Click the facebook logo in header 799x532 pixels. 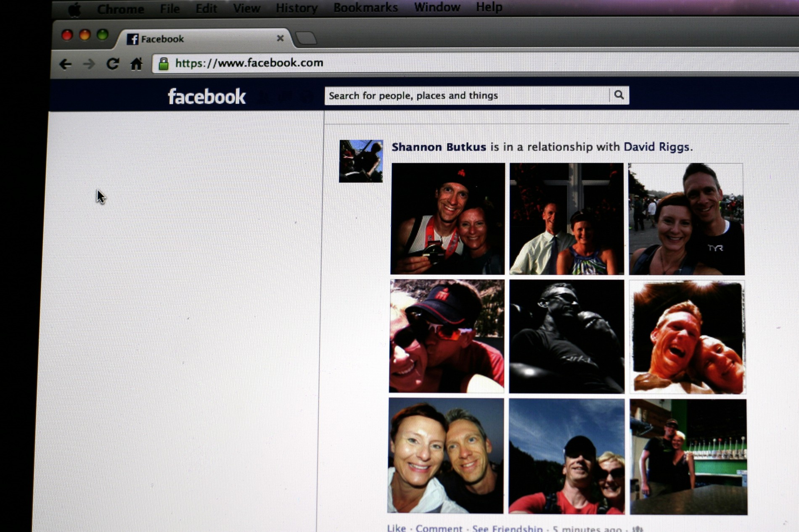pos(206,96)
